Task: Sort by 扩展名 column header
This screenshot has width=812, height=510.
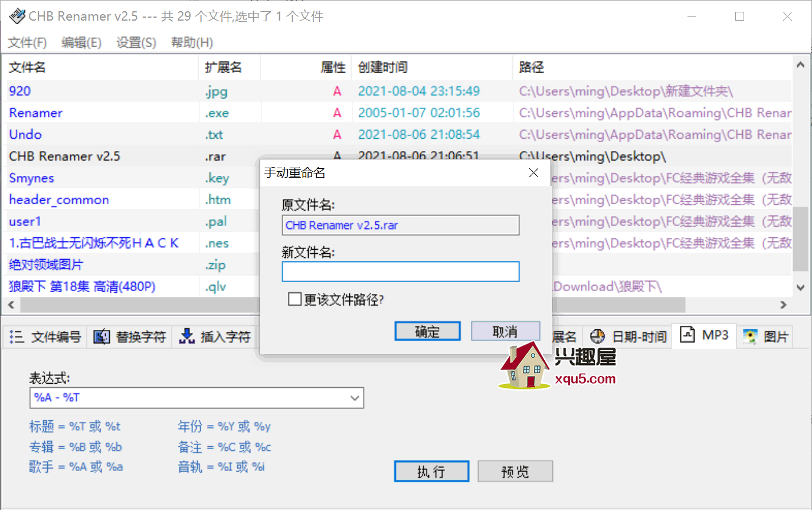Action: point(230,67)
